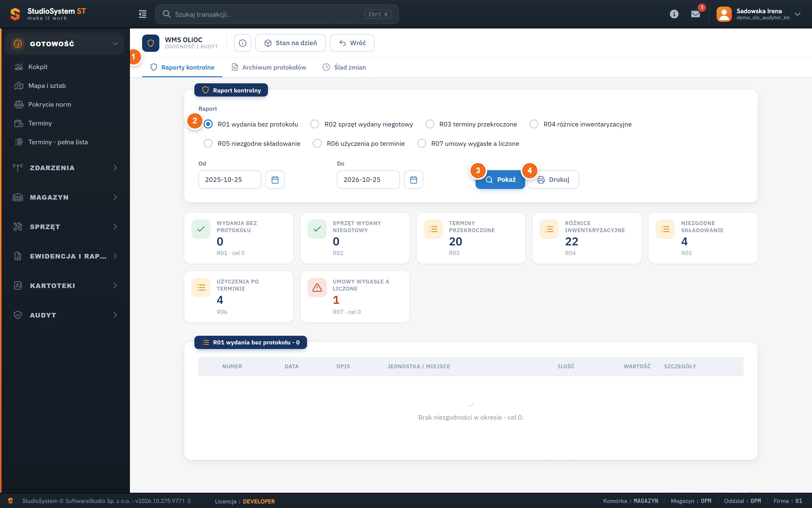Click the Różnice inwentaryzacyjne list icon
Image resolution: width=812 pixels, height=508 pixels.
pyautogui.click(x=549, y=229)
